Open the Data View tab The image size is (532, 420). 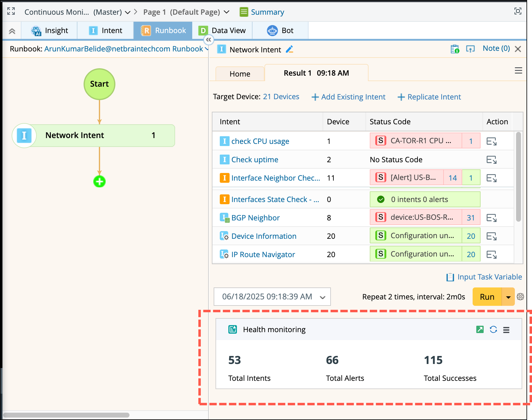(x=222, y=31)
